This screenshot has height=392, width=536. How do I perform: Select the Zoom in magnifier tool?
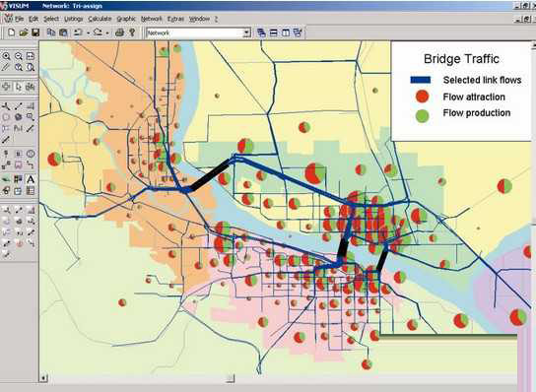(6, 56)
